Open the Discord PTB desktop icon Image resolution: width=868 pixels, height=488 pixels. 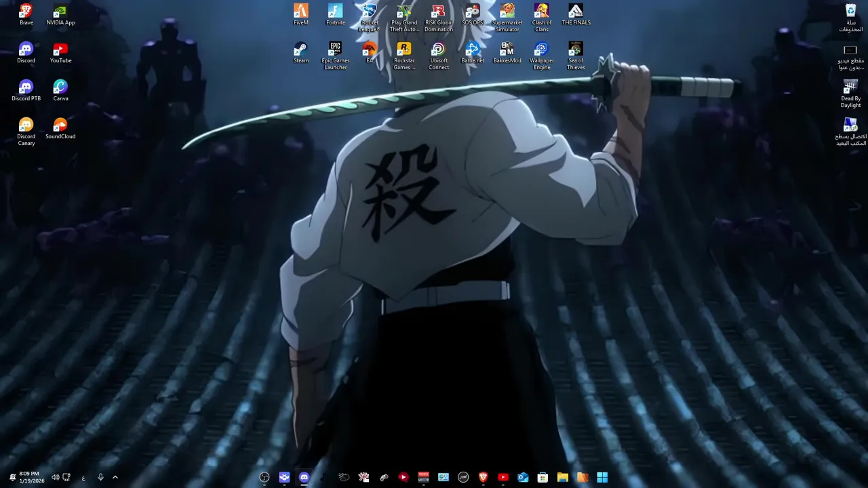[26, 91]
